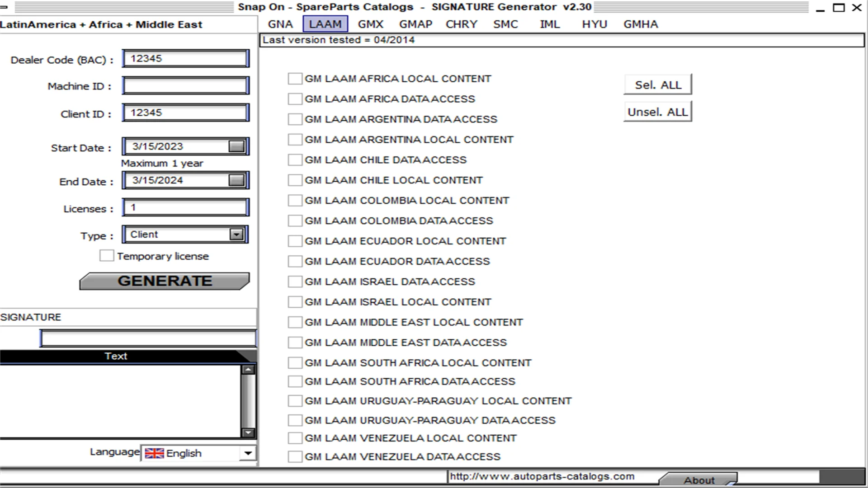This screenshot has width=868, height=488.
Task: Enable GM LAAM COLOMBIA DATA ACCESS
Action: pos(295,221)
